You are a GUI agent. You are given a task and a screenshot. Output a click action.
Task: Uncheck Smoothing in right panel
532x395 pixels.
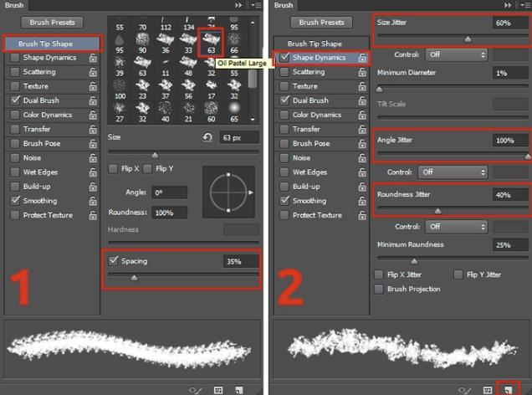284,201
